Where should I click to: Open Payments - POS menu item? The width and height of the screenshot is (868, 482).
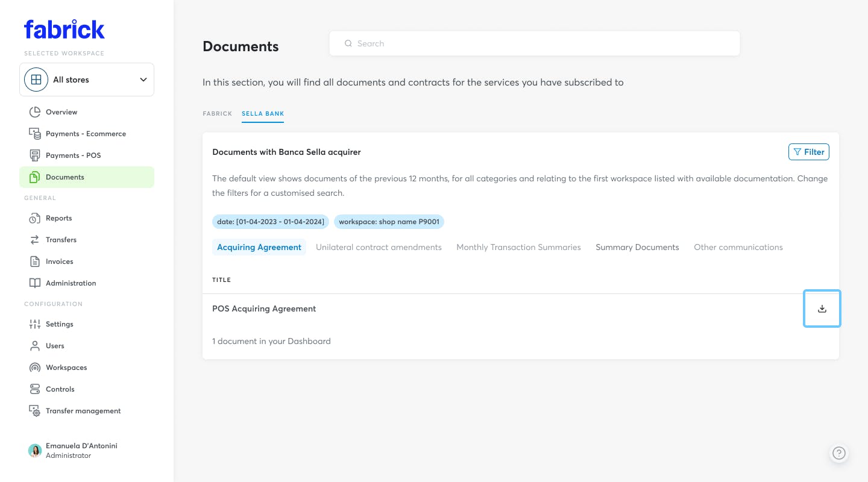pyautogui.click(x=74, y=155)
